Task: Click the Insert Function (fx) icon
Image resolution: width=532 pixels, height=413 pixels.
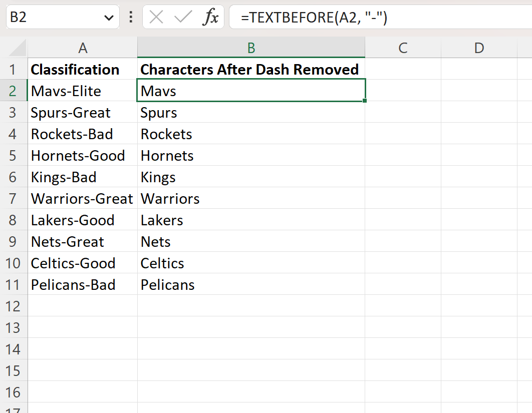Action: (211, 17)
